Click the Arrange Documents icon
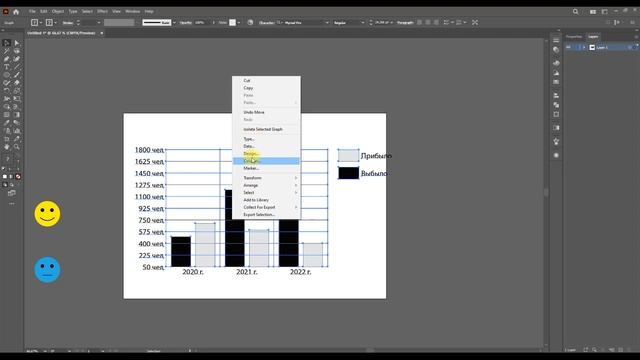Screen dimensions: 640x360 593,12
